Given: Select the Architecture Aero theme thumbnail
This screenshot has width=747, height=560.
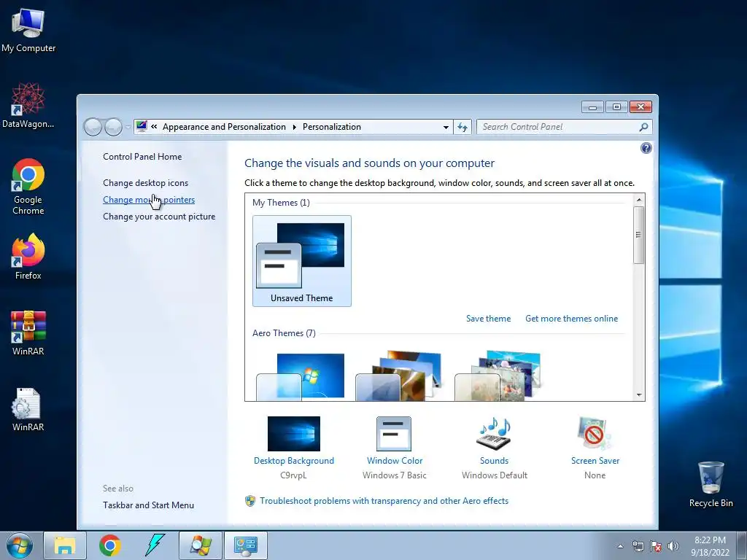Looking at the screenshot, I should [x=399, y=376].
